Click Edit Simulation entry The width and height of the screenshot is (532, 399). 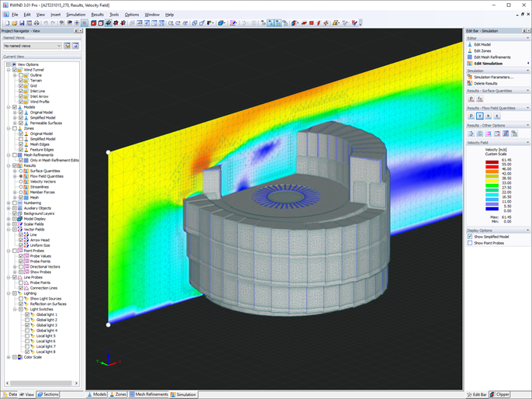[x=489, y=64]
